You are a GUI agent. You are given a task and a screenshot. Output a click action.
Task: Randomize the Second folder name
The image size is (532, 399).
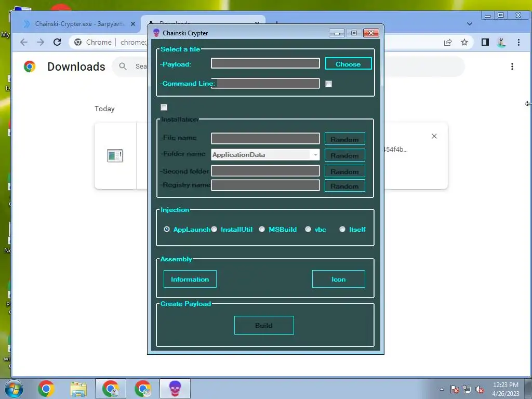pyautogui.click(x=345, y=171)
